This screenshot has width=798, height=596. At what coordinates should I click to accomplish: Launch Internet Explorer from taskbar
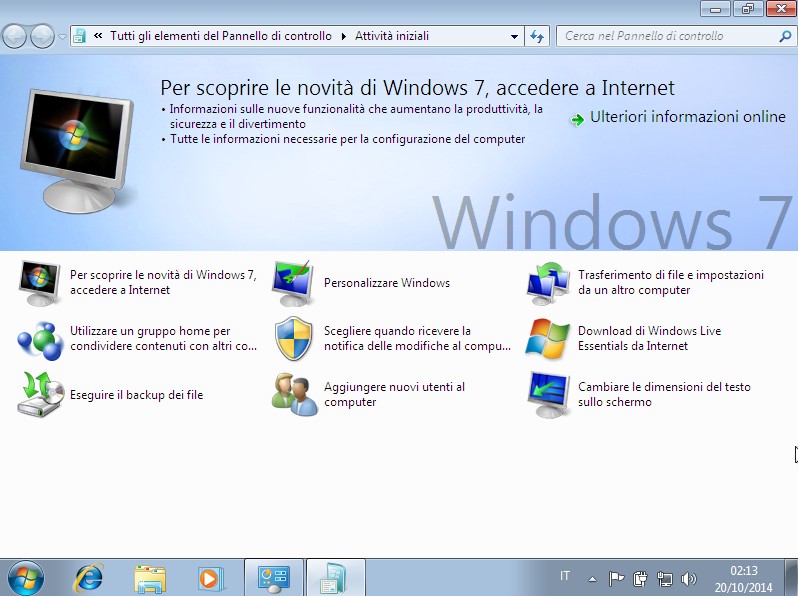point(89,578)
